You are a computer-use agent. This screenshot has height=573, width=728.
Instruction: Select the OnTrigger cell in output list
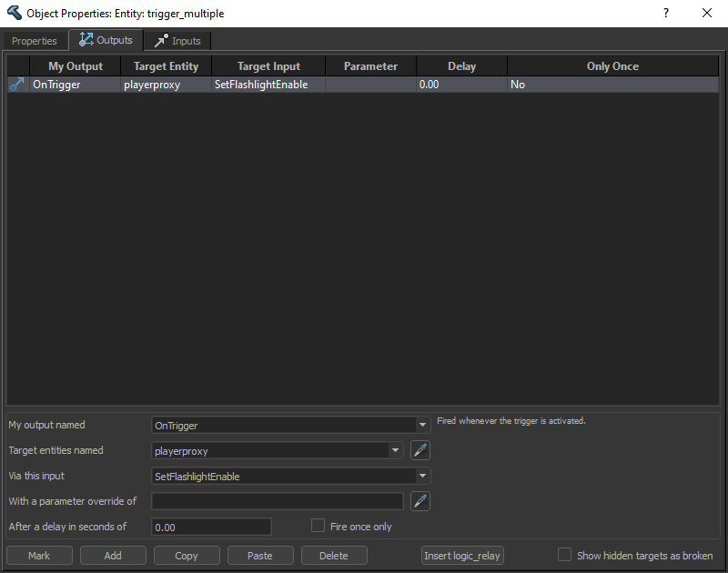pyautogui.click(x=76, y=85)
